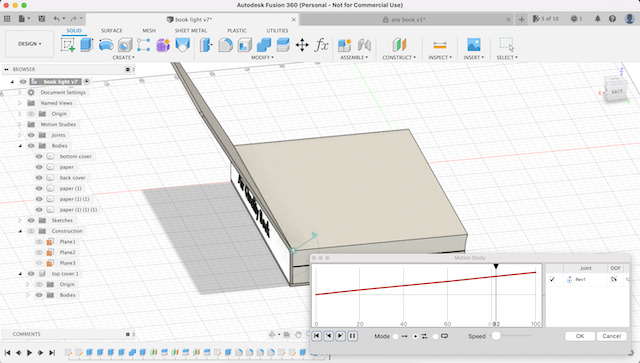640x363 pixels.
Task: Select the Extrude tool
Action: coord(87,45)
